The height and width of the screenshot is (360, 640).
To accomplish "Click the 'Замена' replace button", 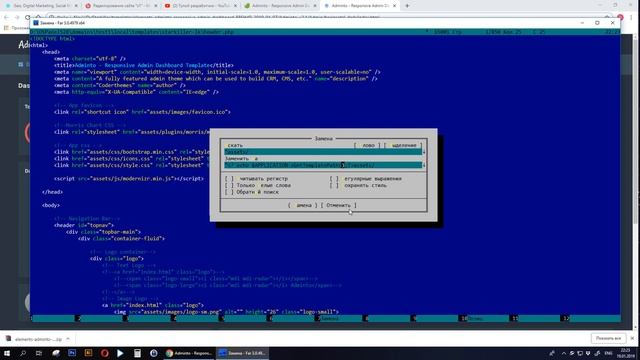I will (x=302, y=205).
